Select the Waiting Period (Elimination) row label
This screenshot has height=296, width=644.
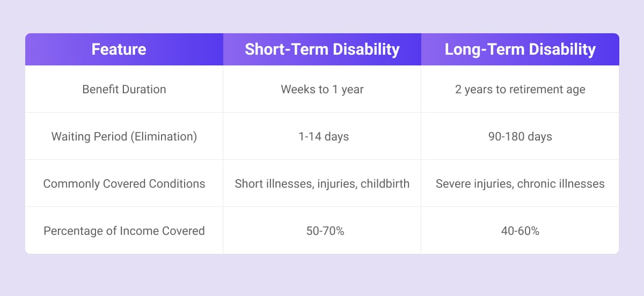point(124,137)
